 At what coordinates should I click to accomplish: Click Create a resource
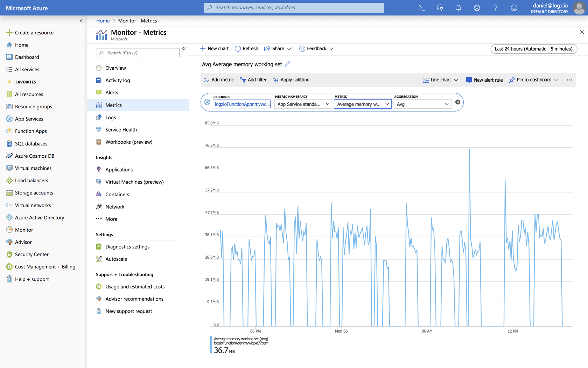click(x=30, y=33)
